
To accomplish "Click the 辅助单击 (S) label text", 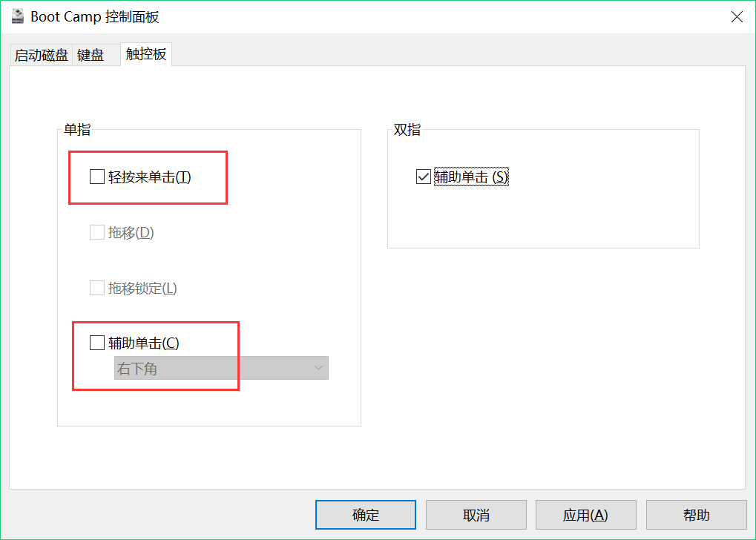I will tap(471, 177).
